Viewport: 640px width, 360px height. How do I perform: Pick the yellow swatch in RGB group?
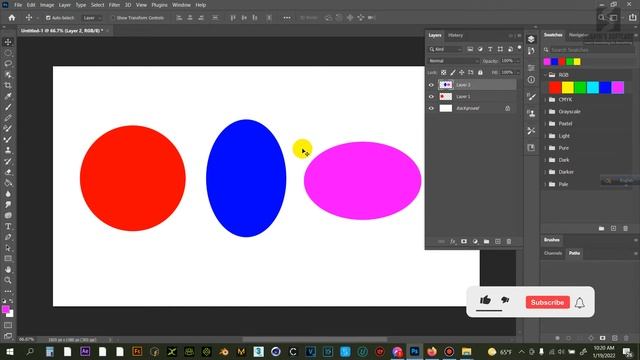tap(567, 87)
